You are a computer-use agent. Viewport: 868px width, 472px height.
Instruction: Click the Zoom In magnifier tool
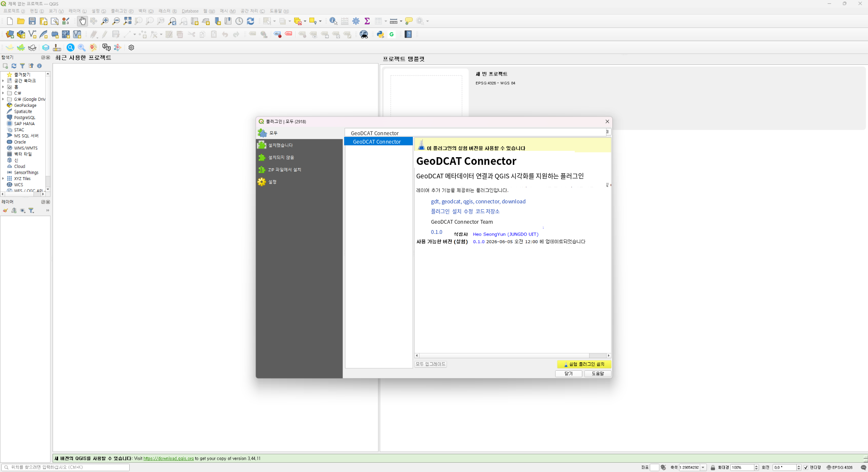point(105,21)
